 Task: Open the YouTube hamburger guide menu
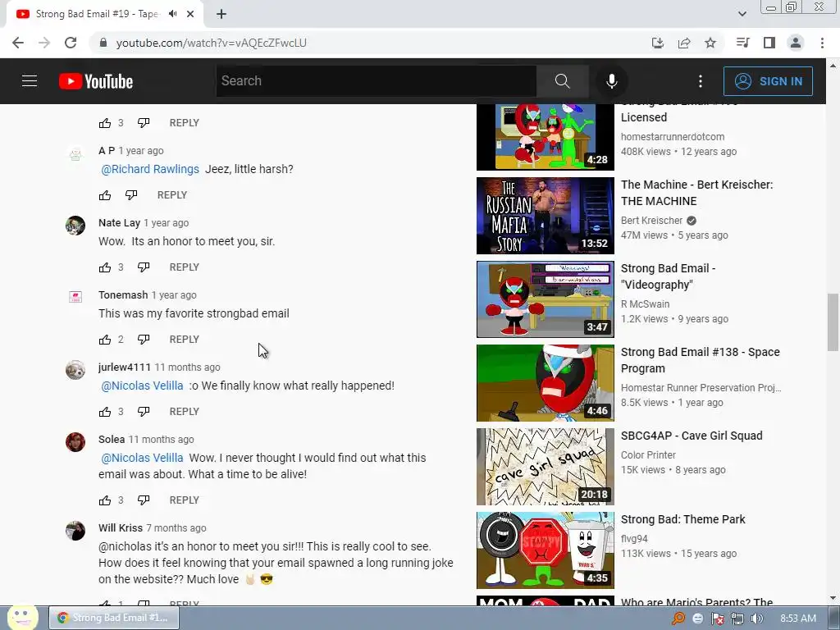tap(30, 81)
